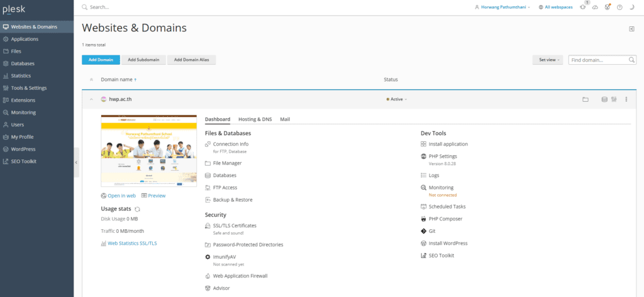The height and width of the screenshot is (297, 644).
Task: Open the Horwang Pathumthani account dropdown
Action: pos(503,7)
